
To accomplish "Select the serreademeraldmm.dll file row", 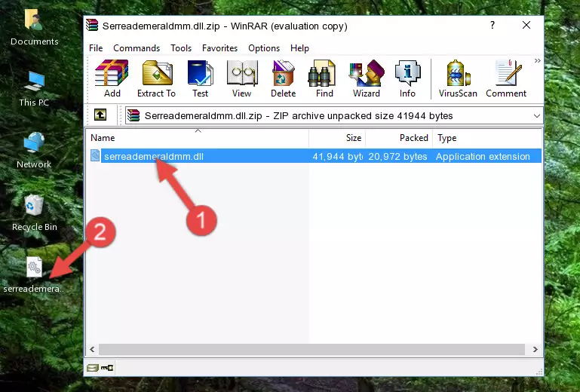I will (x=315, y=157).
